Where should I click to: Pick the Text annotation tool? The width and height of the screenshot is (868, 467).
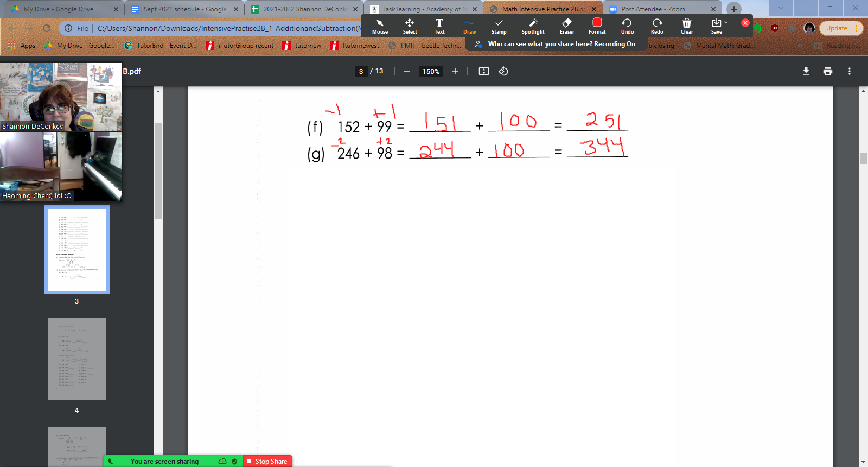(439, 26)
